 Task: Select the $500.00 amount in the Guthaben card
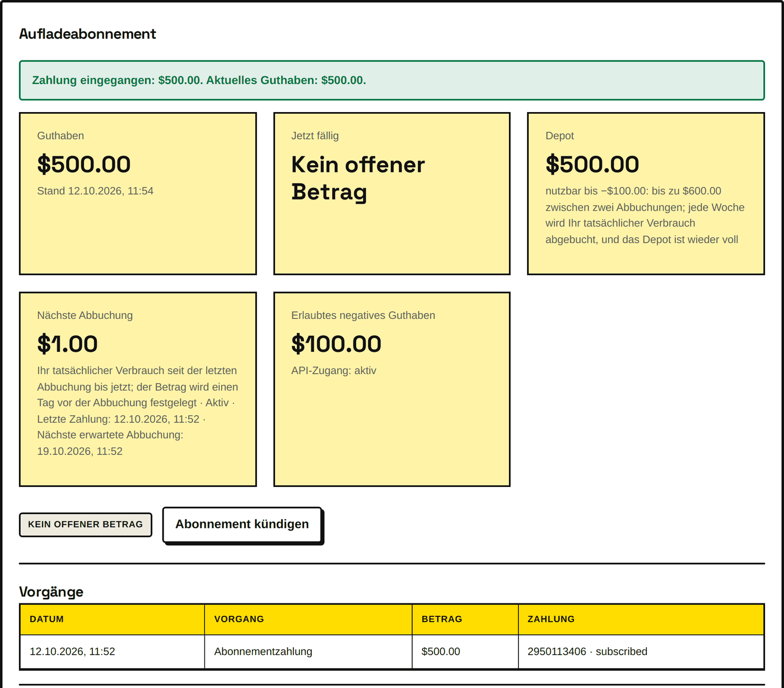click(x=84, y=164)
